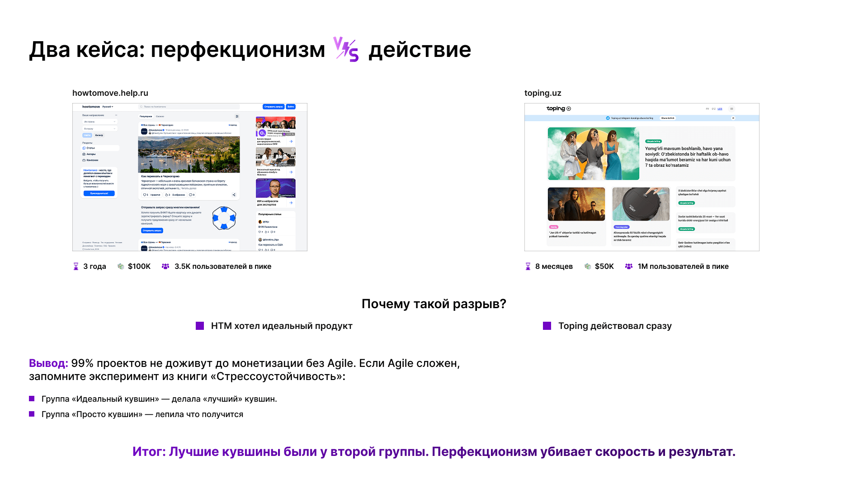
Task: Click the 'Присоединиться!' join button
Action: [x=99, y=193]
